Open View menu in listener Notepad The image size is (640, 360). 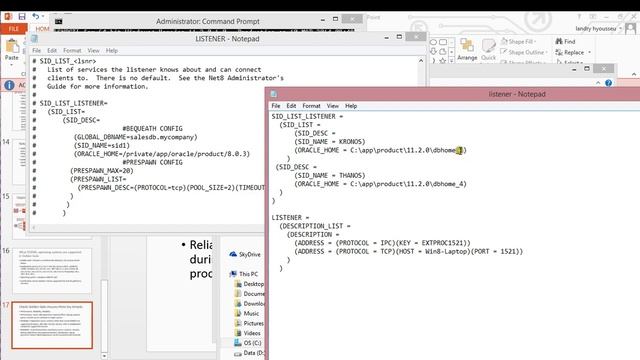pyautogui.click(x=333, y=106)
